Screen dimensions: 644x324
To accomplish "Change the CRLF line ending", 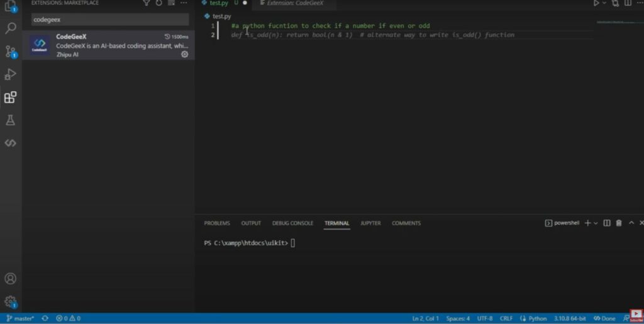I will coord(506,318).
